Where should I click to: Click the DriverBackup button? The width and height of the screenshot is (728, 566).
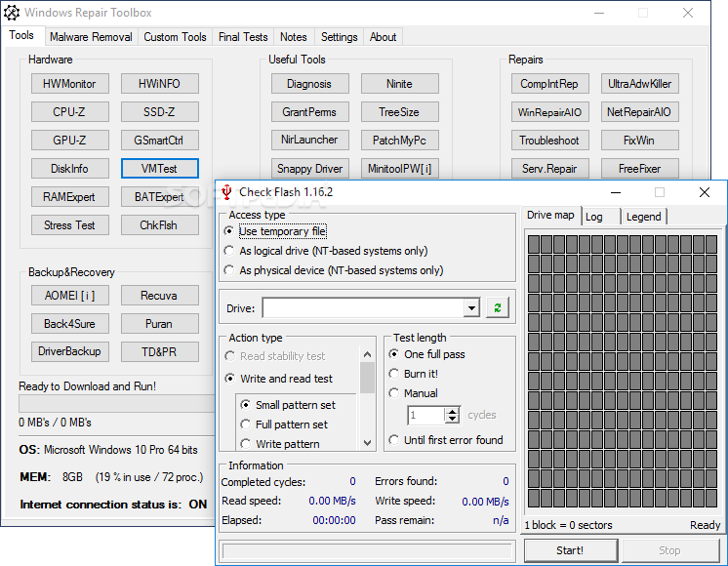[70, 351]
